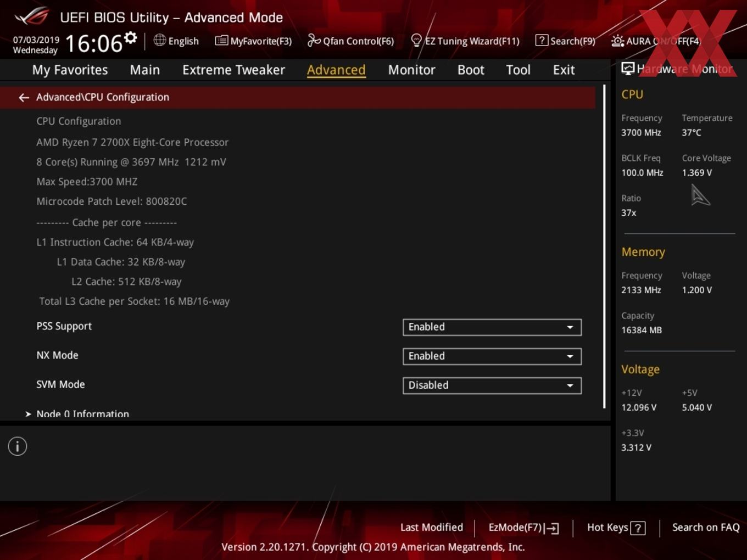Open the Monitor tab

411,70
